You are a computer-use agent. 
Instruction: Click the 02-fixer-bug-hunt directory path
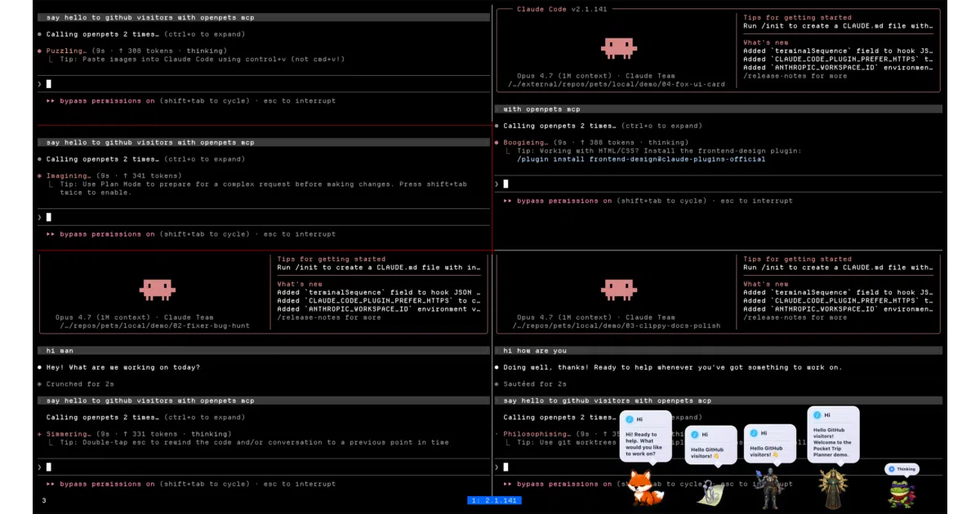click(x=155, y=326)
